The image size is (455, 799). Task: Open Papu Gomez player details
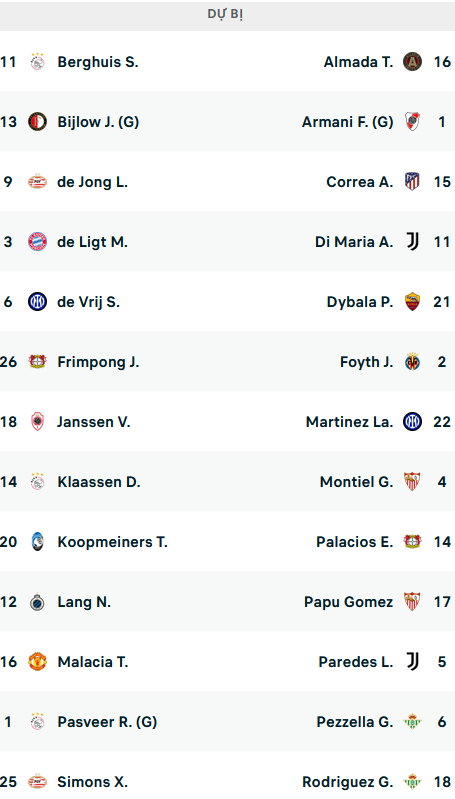349,602
